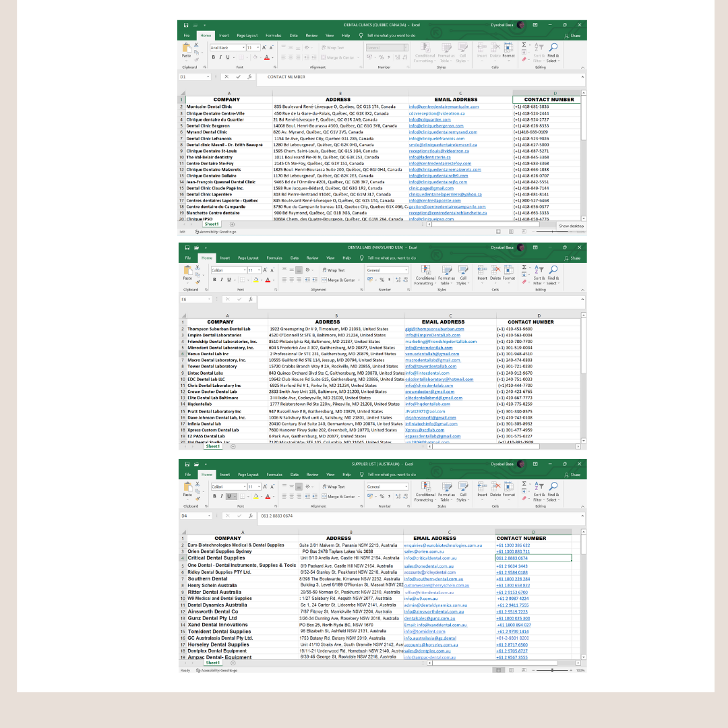Click Sort & Filter in the Maryland USA window

pyautogui.click(x=539, y=275)
